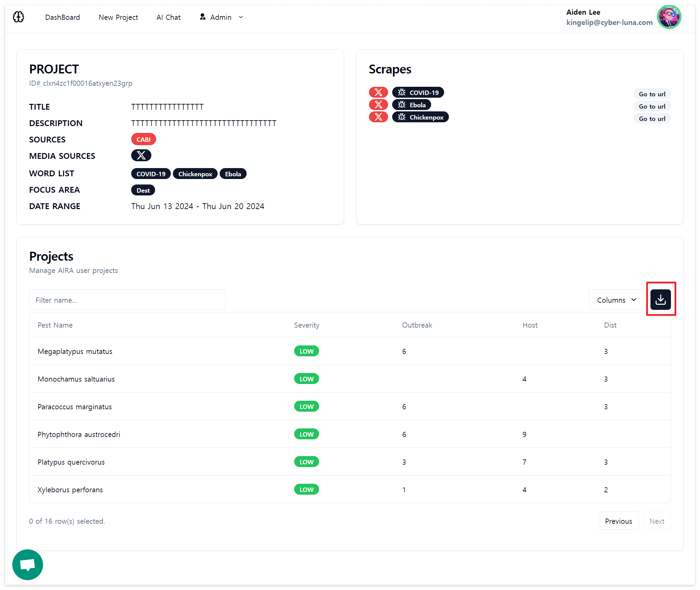Click the Filter name input field
700x590 pixels.
click(127, 300)
